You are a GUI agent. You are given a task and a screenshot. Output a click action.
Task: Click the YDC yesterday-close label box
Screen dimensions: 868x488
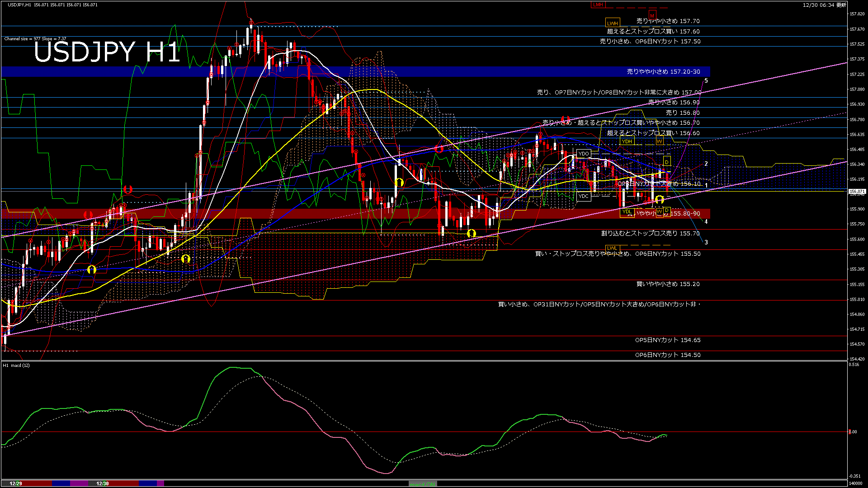pyautogui.click(x=584, y=196)
